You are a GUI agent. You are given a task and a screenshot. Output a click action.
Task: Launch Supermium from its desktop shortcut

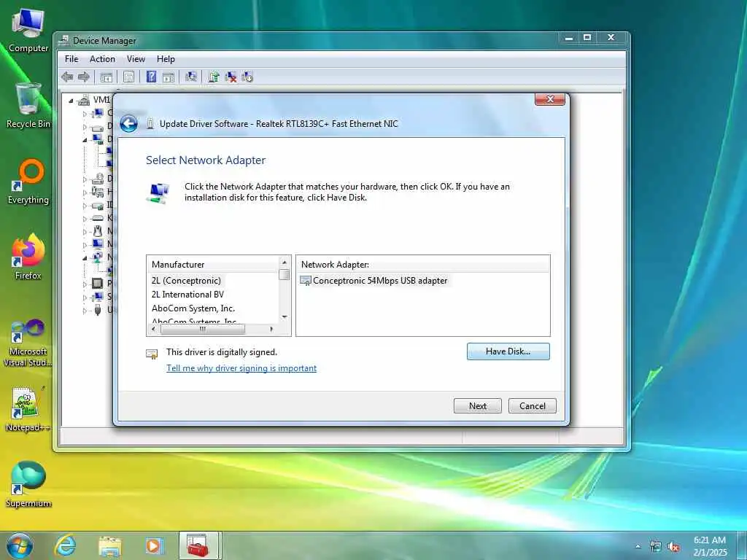pyautogui.click(x=28, y=485)
